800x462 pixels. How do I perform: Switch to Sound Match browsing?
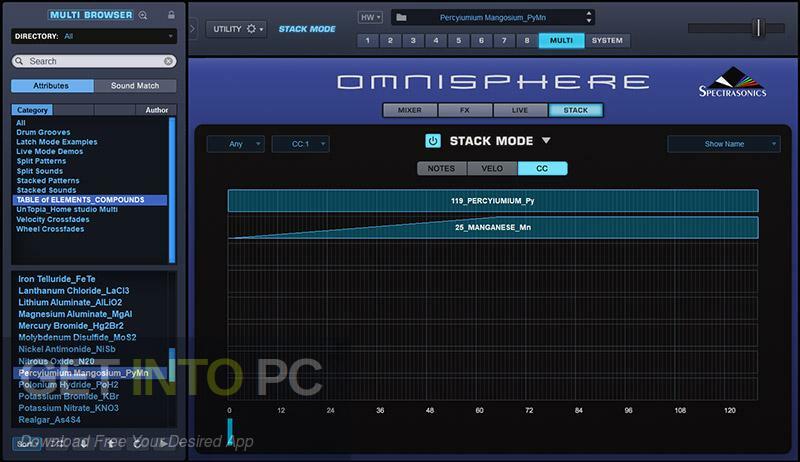click(135, 86)
